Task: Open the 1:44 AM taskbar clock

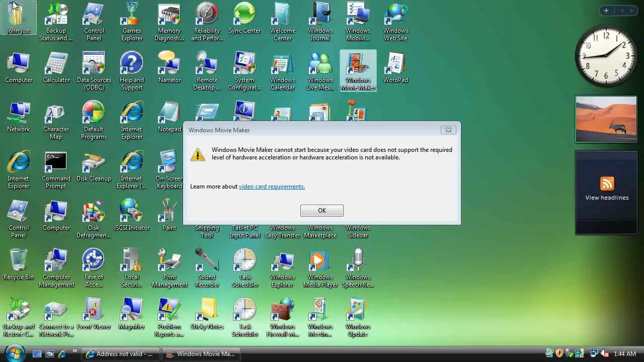Action: point(625,354)
